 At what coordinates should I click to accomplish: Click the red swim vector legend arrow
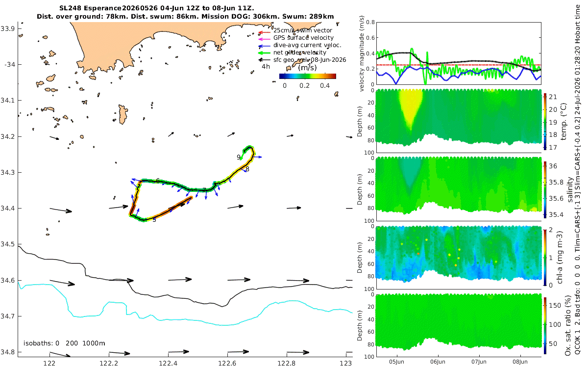[x=264, y=33]
